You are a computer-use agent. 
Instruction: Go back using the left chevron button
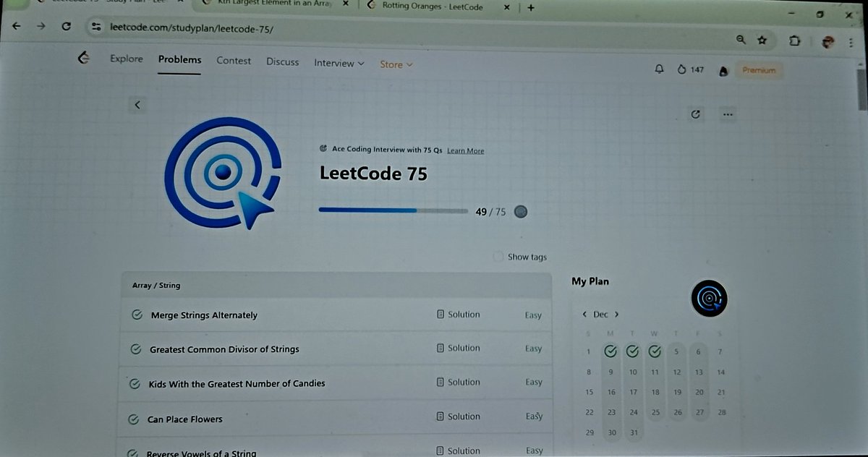pos(137,105)
